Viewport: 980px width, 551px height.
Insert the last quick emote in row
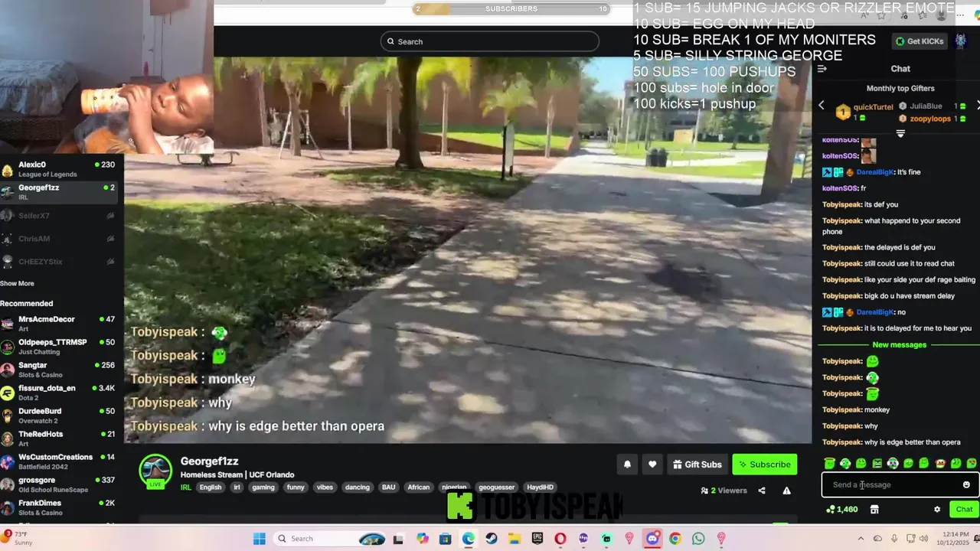click(972, 463)
